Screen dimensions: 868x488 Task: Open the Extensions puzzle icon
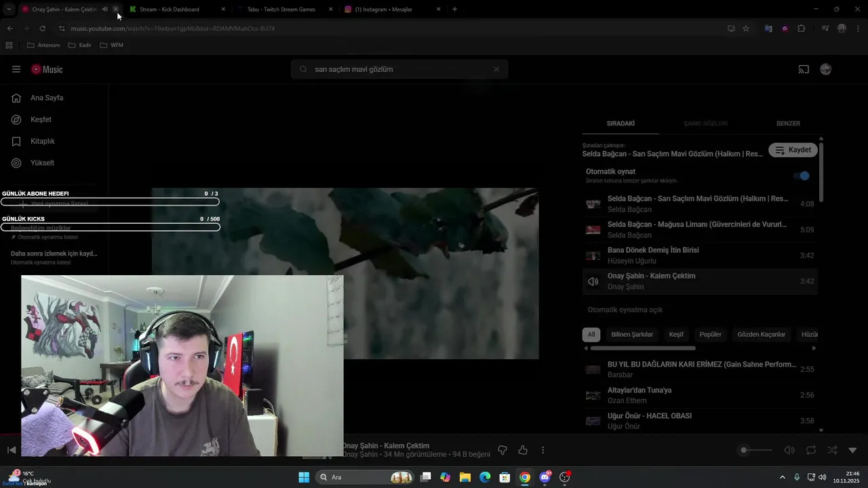802,28
